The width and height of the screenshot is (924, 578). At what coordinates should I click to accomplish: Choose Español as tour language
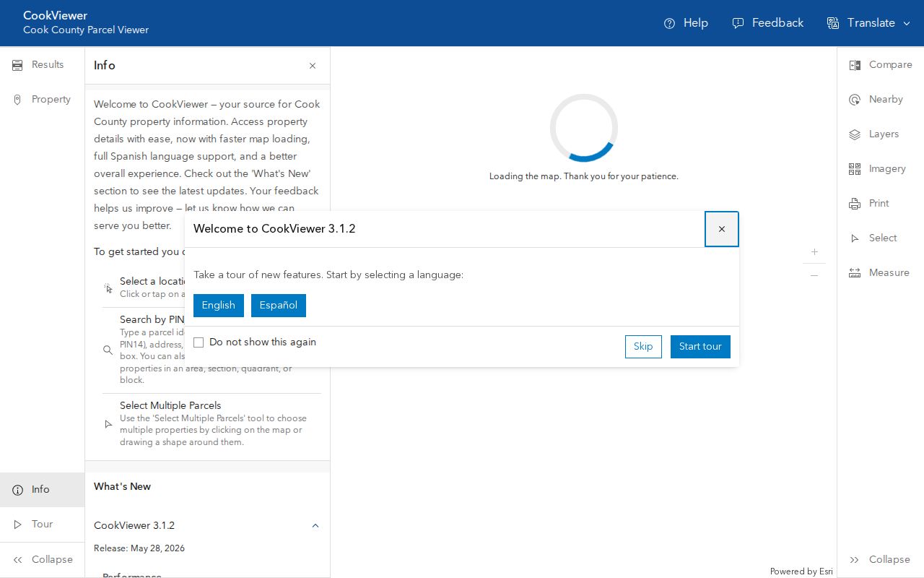[279, 306]
